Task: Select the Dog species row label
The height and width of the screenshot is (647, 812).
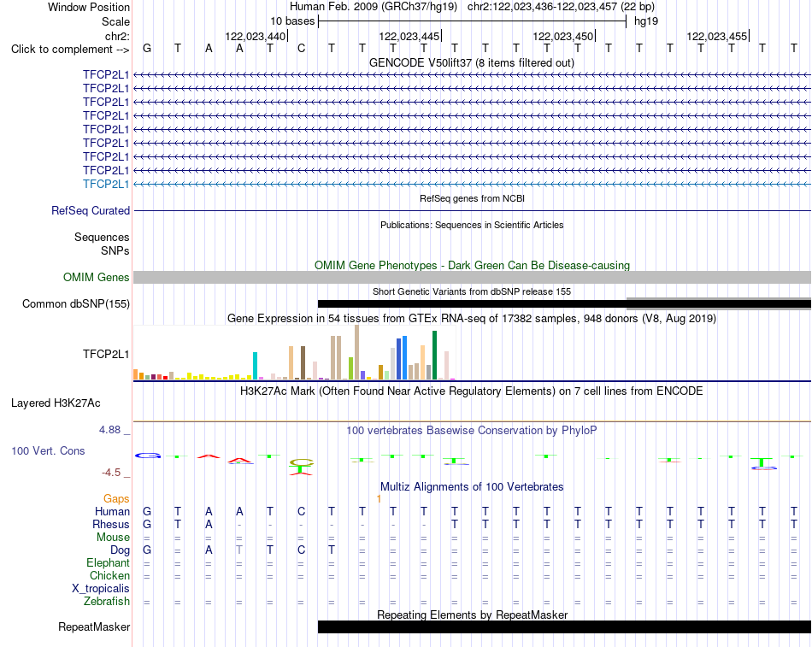Action: pyautogui.click(x=121, y=550)
